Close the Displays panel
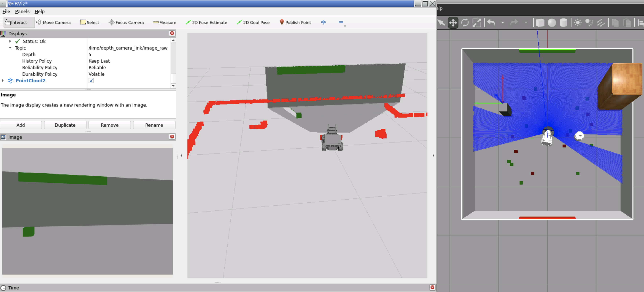 172,33
